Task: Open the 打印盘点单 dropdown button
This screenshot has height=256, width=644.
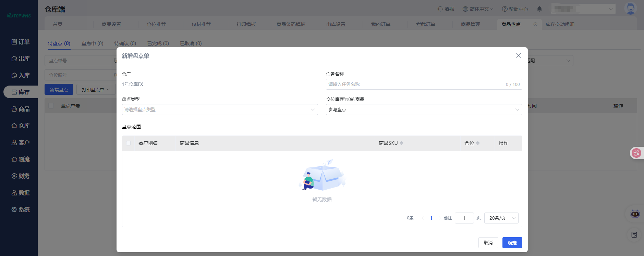Action: pos(96,89)
